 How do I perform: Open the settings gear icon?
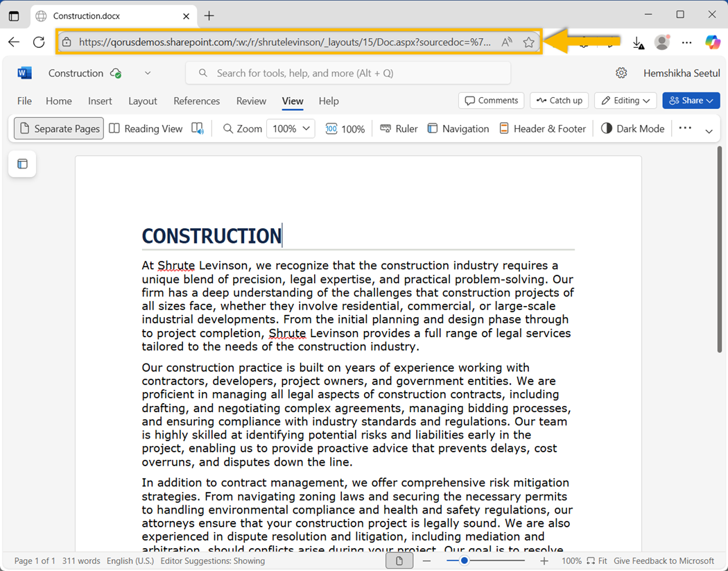point(621,73)
